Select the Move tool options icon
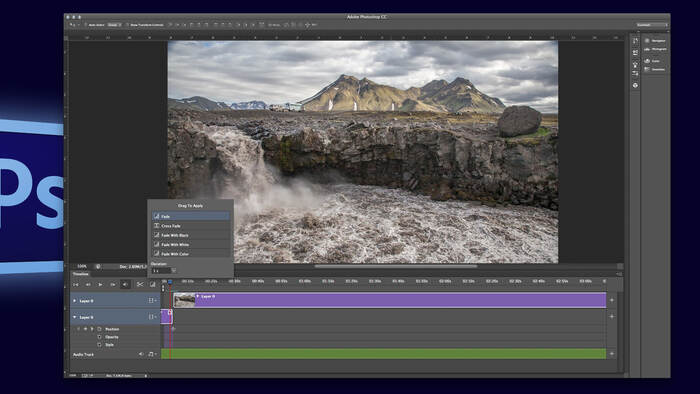This screenshot has height=394, width=700. [73, 25]
